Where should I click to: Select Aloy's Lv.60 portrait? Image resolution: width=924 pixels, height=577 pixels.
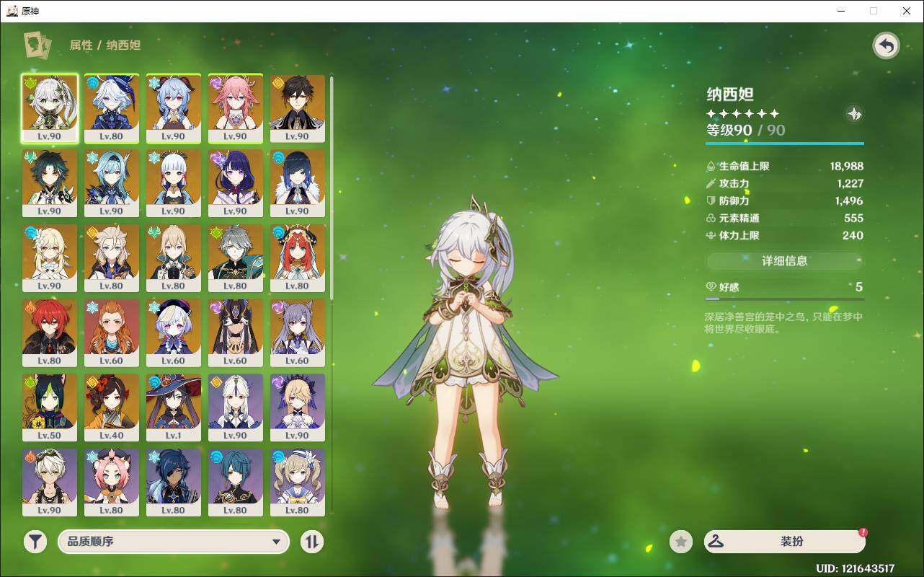[x=112, y=333]
